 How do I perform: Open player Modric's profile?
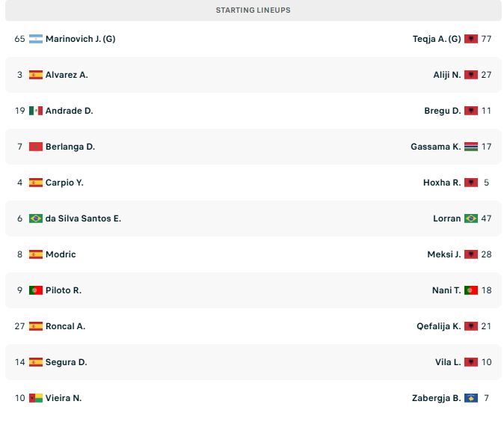(61, 254)
